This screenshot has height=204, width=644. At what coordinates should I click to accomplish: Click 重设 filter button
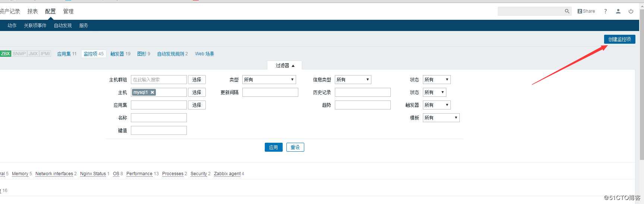tap(295, 147)
